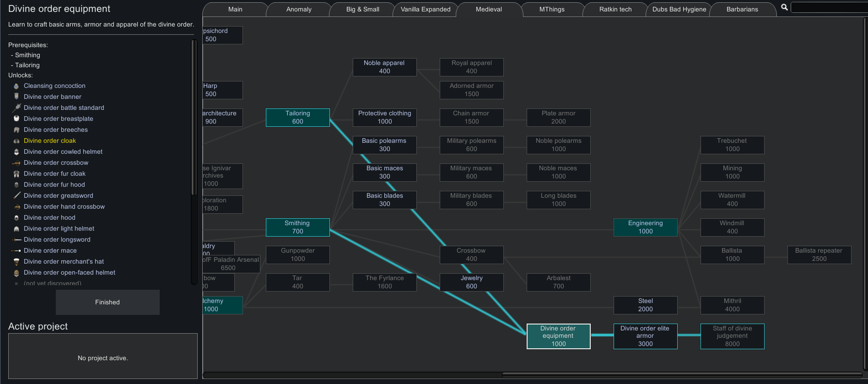This screenshot has width=868, height=384.
Task: Click the Noble apparel research node
Action: 385,67
